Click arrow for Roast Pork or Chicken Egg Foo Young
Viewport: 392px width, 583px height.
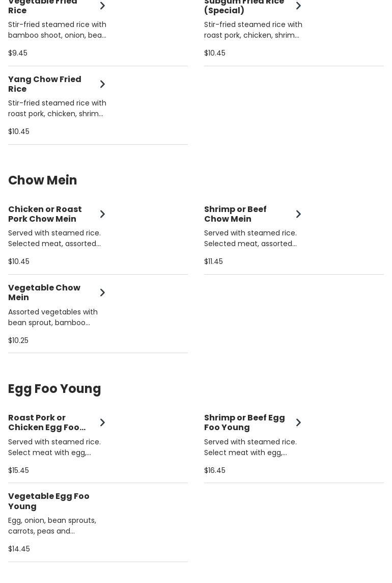click(x=102, y=422)
